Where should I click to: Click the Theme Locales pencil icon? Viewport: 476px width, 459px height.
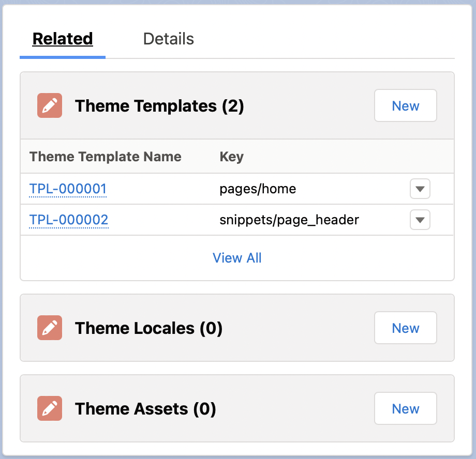click(50, 328)
